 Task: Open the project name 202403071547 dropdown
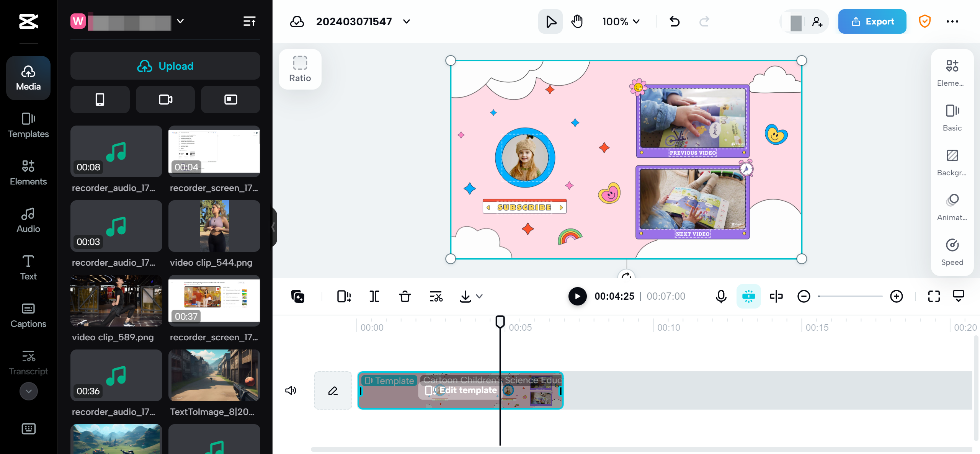(x=406, y=21)
